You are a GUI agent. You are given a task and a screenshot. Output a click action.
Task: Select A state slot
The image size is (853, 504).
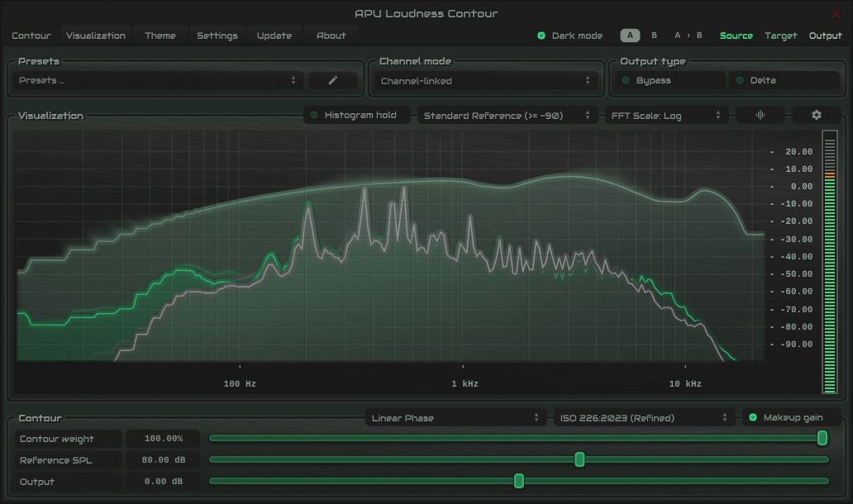click(x=630, y=36)
